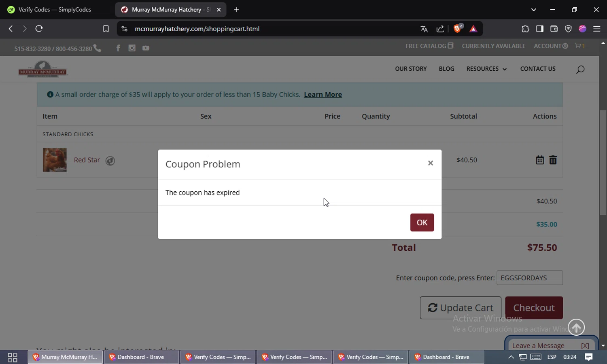The height and width of the screenshot is (364, 607).
Task: Open the ACCOUNT link
Action: 551,46
